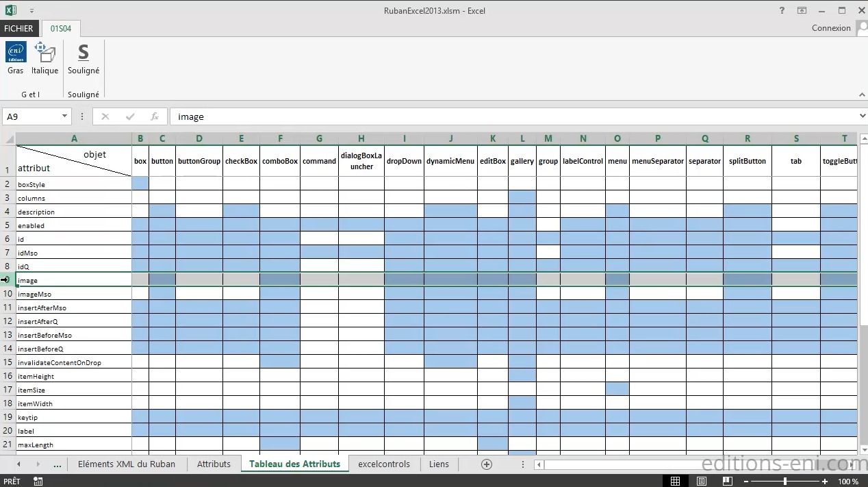Open the FICHIER tab
The image size is (868, 487).
[18, 28]
